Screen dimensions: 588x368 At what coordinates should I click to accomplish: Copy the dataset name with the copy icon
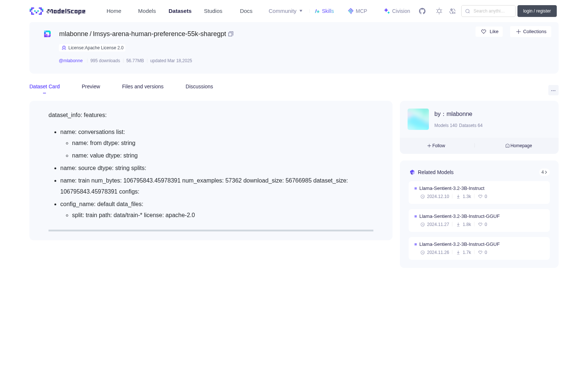click(231, 34)
